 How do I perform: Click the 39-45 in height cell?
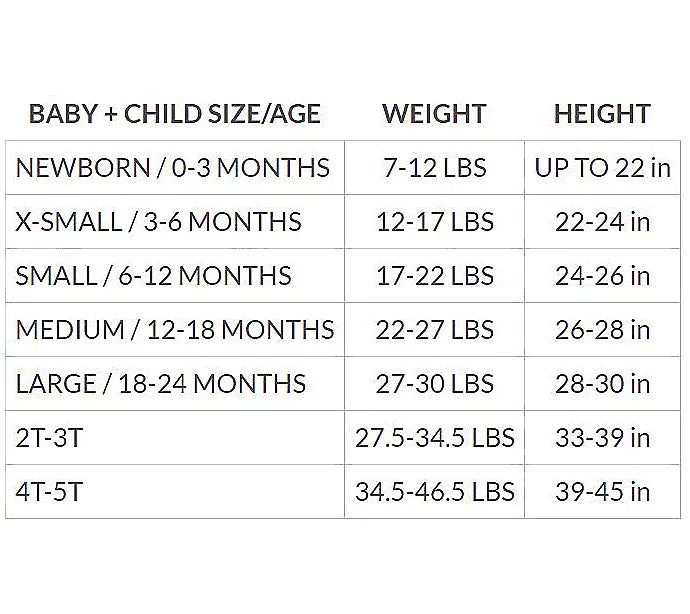[x=602, y=491]
